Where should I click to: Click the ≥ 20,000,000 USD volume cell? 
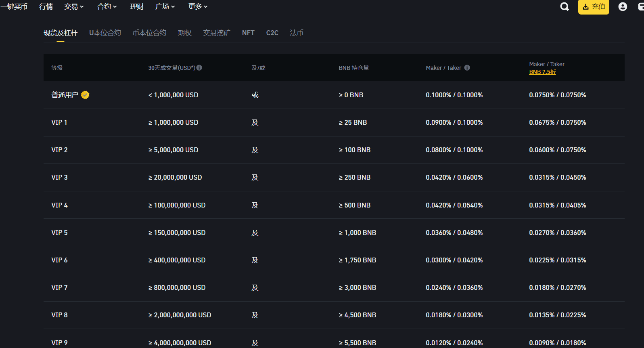(x=175, y=177)
